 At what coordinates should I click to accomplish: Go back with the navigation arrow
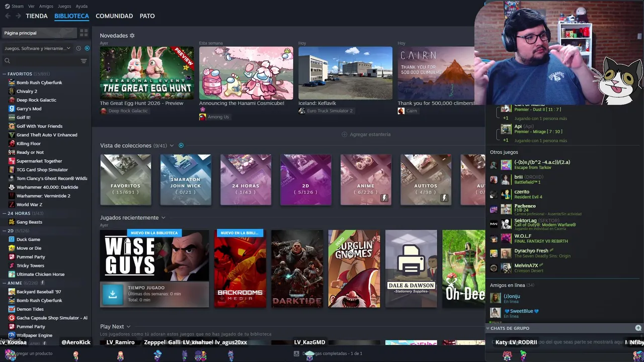click(x=8, y=16)
